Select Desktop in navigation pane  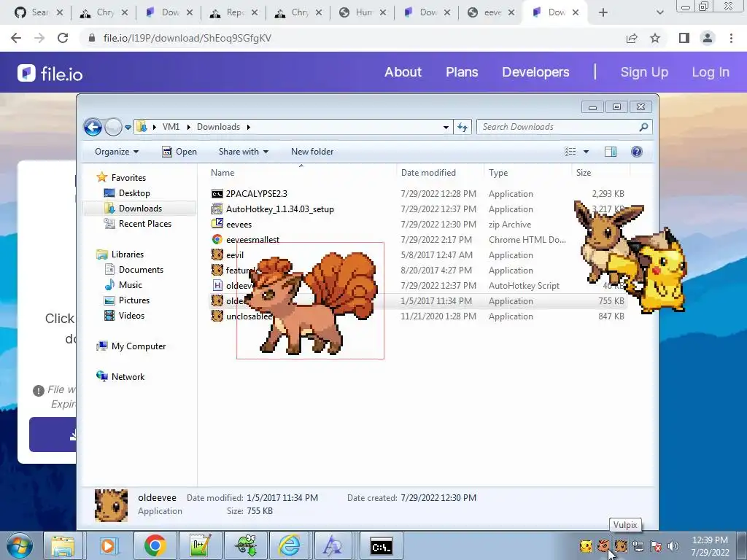click(127, 192)
